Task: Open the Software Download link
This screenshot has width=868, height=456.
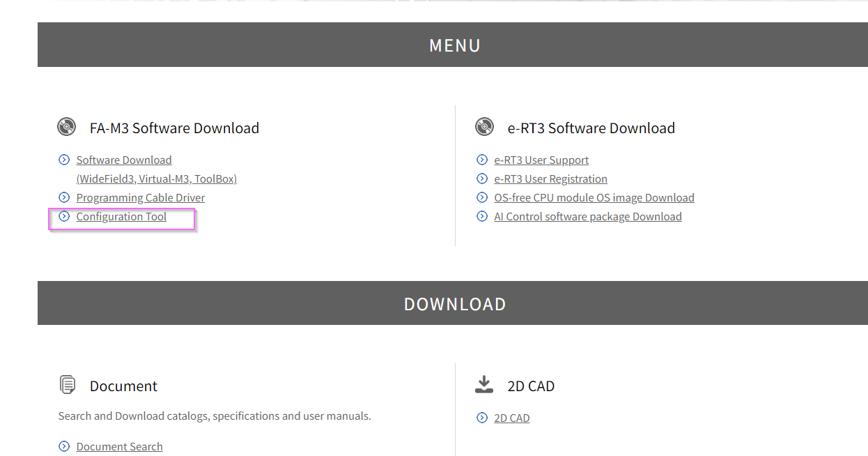Action: coord(124,160)
